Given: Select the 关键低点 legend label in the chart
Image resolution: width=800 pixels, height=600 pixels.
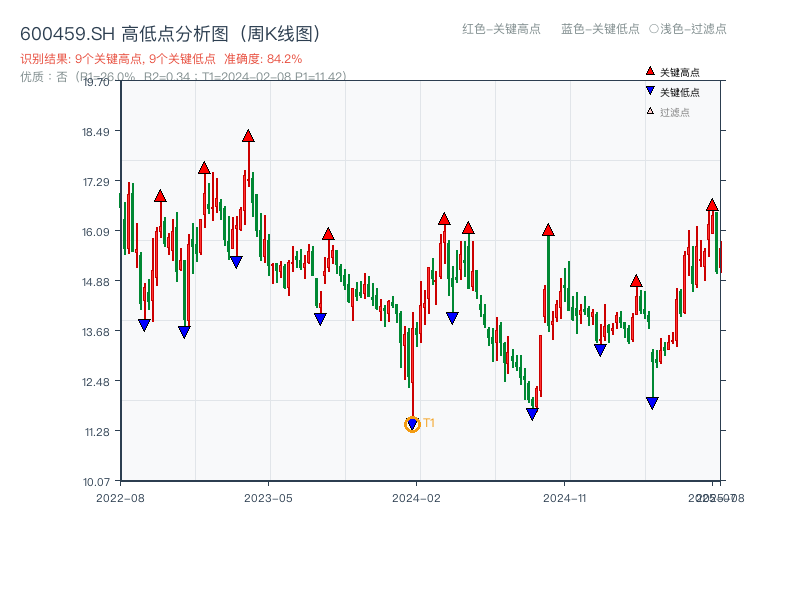Looking at the screenshot, I should coord(680,92).
